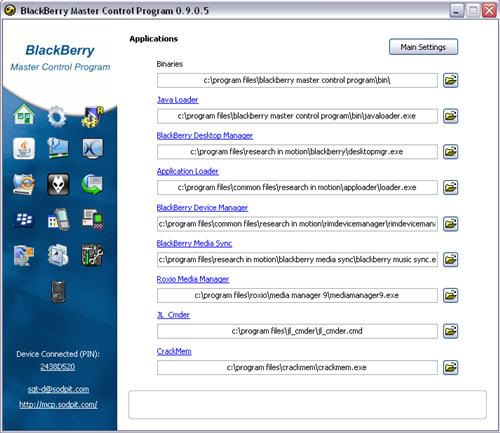Select the phone handset icon at bottom
This screenshot has width=500, height=433.
point(58,292)
